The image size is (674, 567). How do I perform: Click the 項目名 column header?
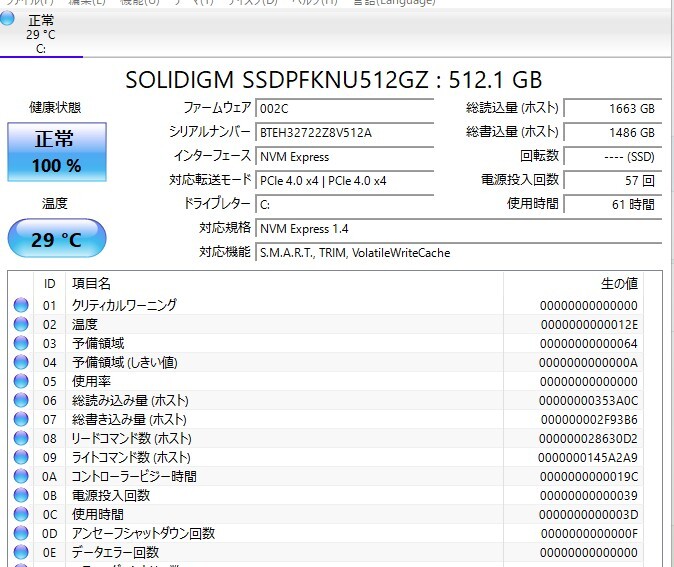92,284
